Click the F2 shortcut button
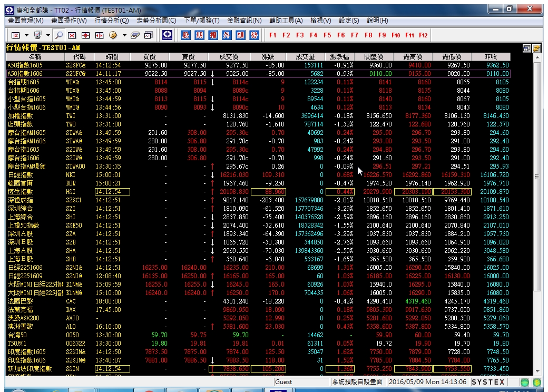 [x=286, y=35]
